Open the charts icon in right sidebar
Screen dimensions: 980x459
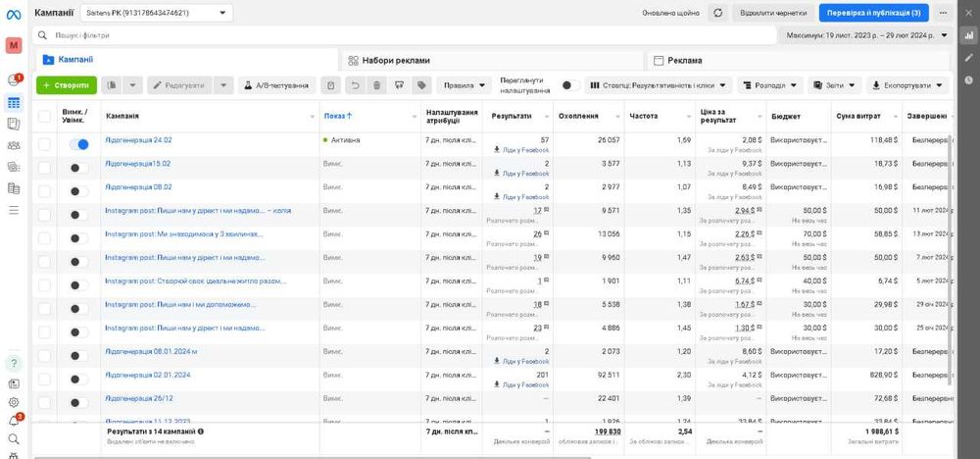pos(969,35)
